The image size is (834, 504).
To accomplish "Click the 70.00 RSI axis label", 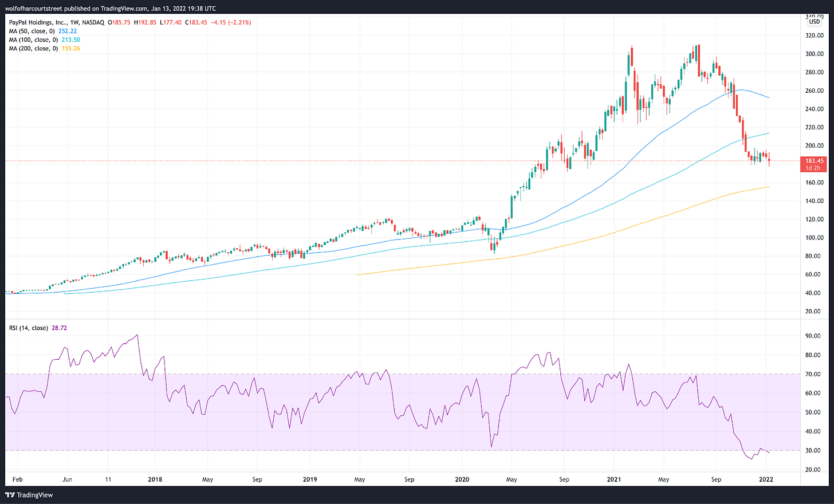I will coord(814,374).
